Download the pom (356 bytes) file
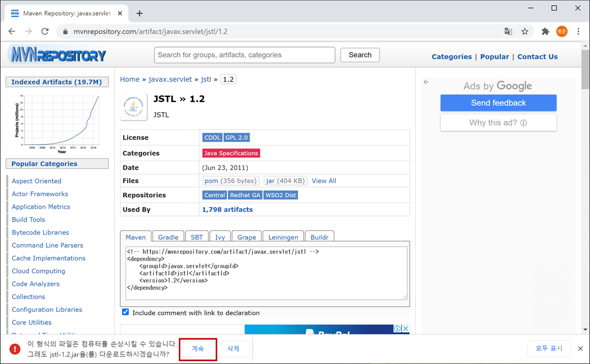The image size is (590, 364). (230, 181)
